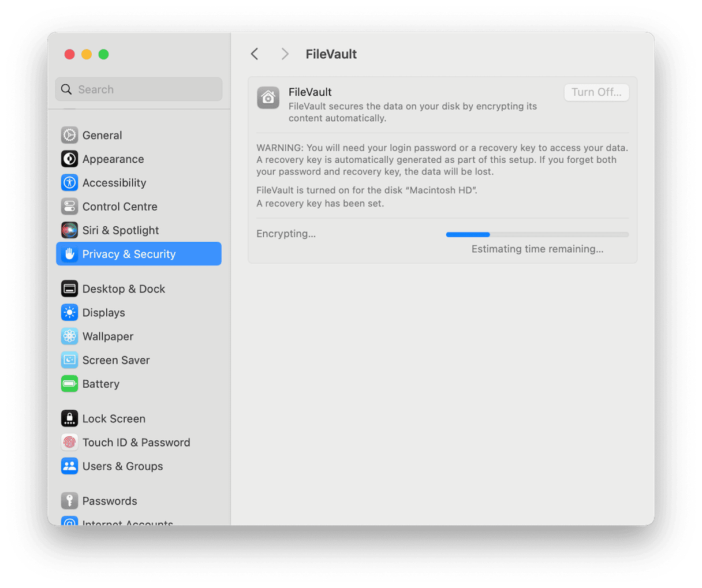This screenshot has width=702, height=588.
Task: Click the Touch ID fingerprint icon
Action: click(69, 442)
